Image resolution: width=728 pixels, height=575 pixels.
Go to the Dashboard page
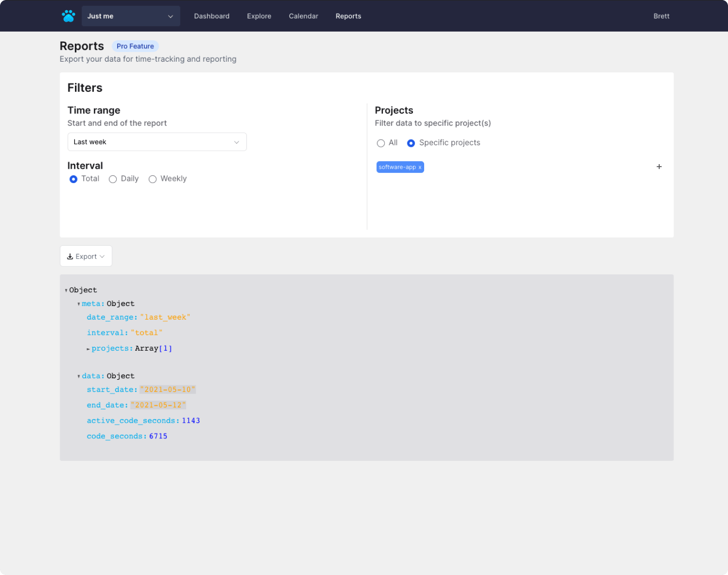(212, 16)
